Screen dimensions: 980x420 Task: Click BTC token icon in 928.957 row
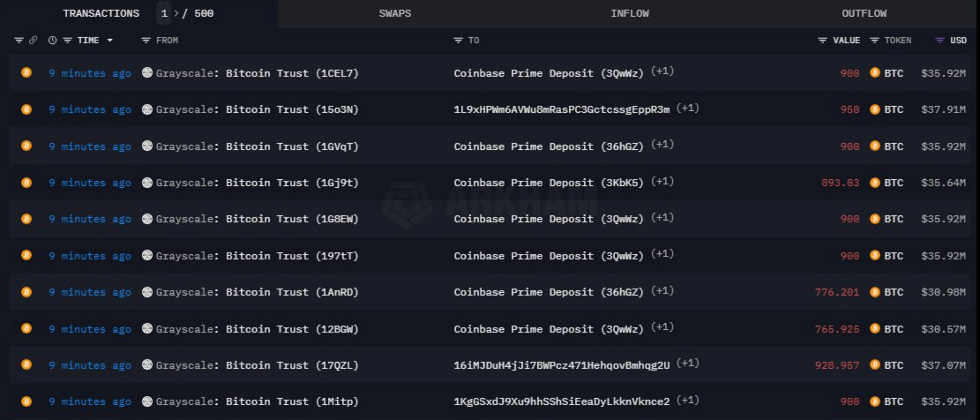coord(875,365)
